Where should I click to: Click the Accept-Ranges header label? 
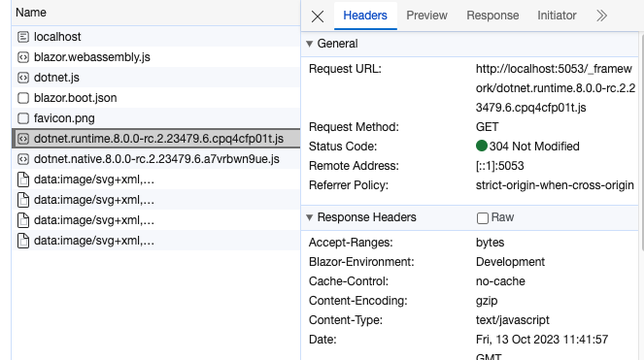[x=351, y=243]
